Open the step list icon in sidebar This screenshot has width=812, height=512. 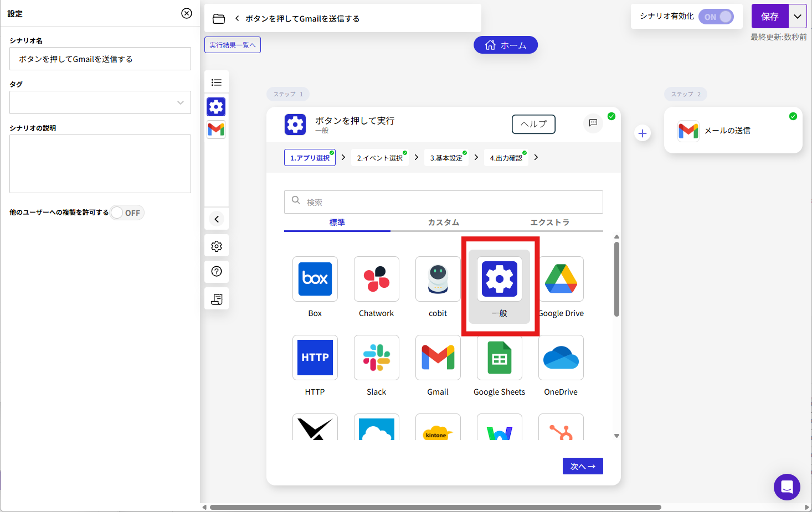[217, 82]
